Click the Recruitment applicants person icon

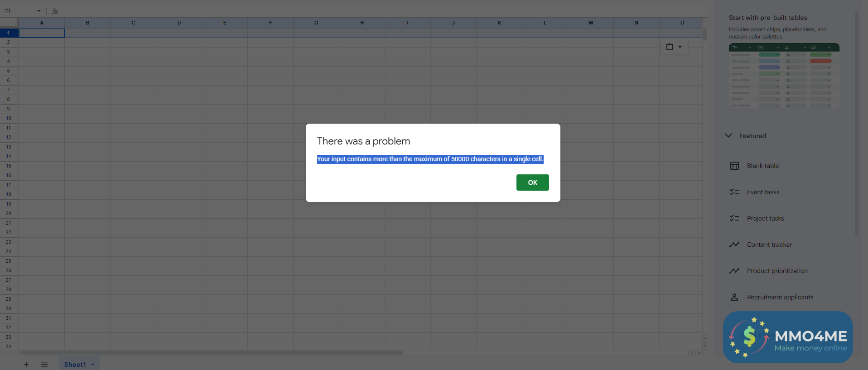[x=734, y=297]
